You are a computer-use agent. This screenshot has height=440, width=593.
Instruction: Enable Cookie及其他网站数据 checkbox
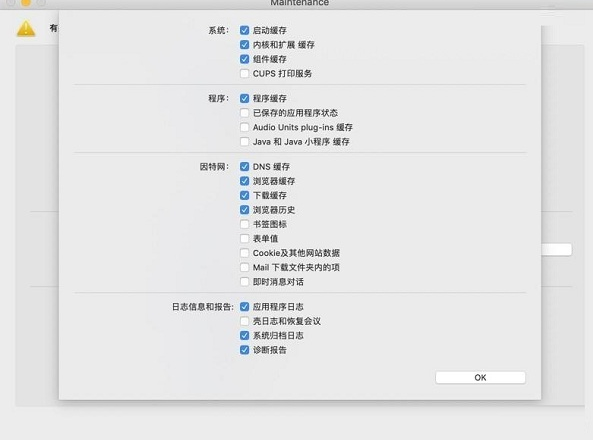(244, 253)
